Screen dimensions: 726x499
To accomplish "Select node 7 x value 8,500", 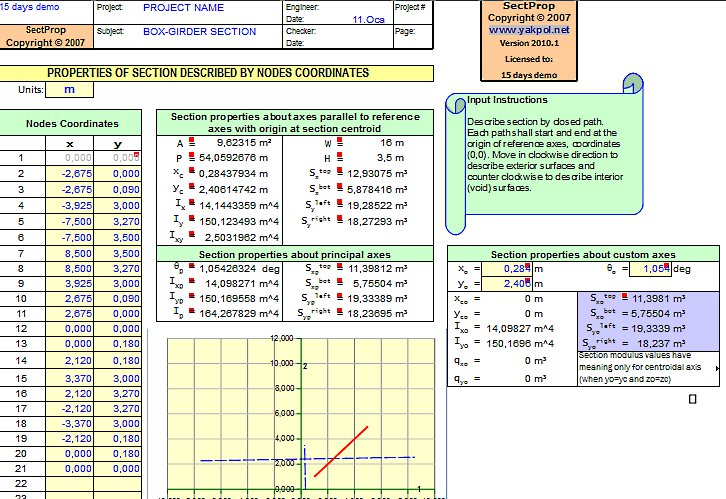I will (70, 253).
